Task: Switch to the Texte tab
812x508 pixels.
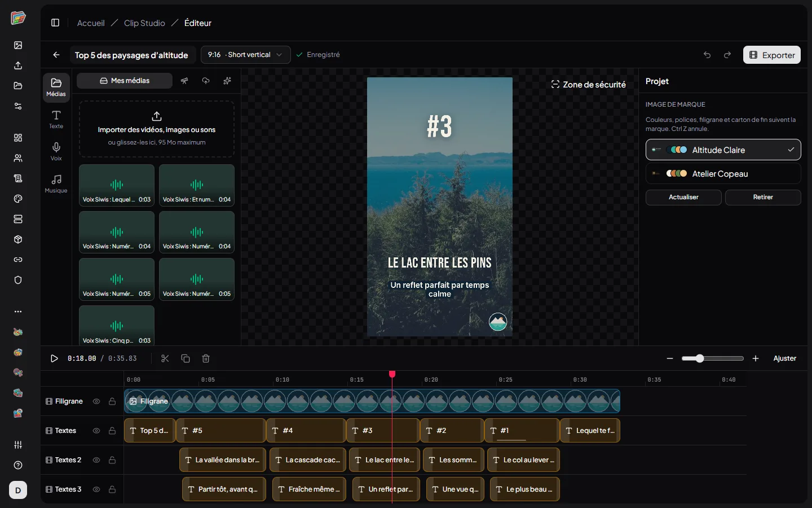Action: [x=56, y=120]
